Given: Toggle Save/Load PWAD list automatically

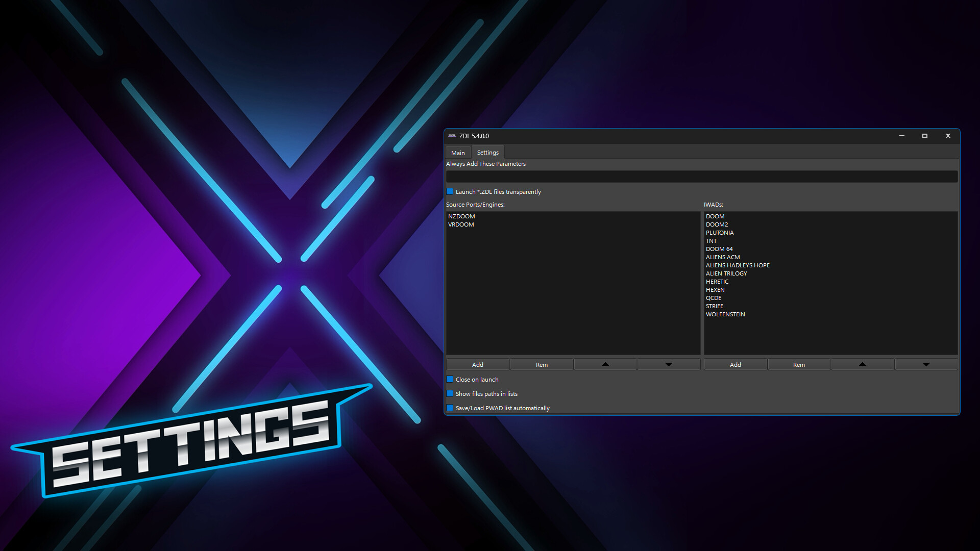Looking at the screenshot, I should pyautogui.click(x=450, y=408).
